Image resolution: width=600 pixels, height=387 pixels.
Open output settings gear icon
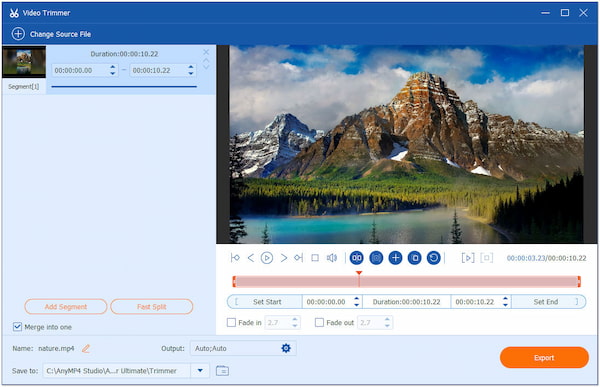tap(286, 348)
